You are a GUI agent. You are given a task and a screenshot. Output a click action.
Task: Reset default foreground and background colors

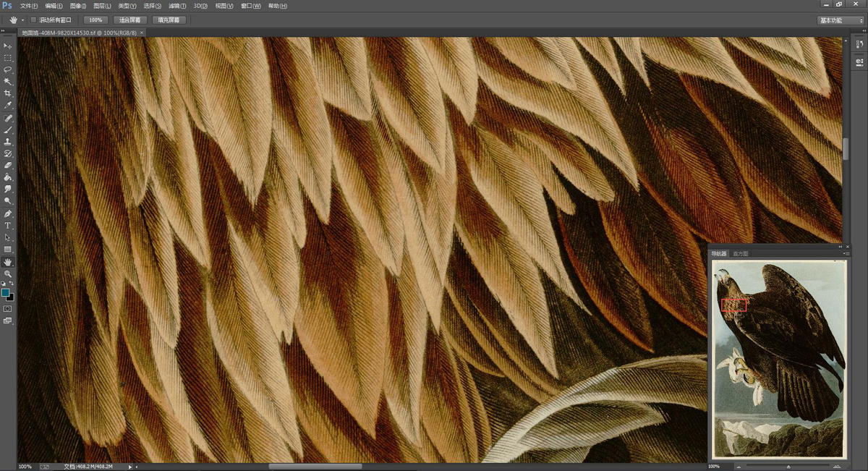coord(4,284)
